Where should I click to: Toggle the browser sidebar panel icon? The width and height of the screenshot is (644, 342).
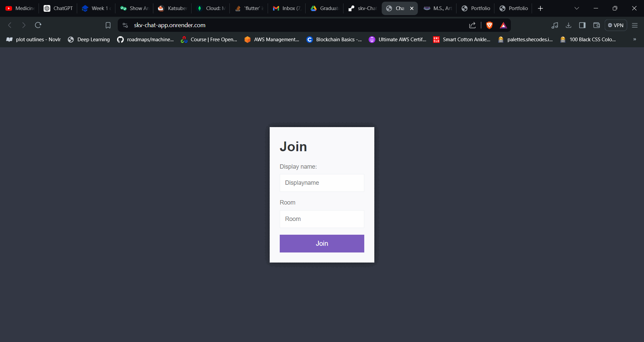pyautogui.click(x=582, y=25)
